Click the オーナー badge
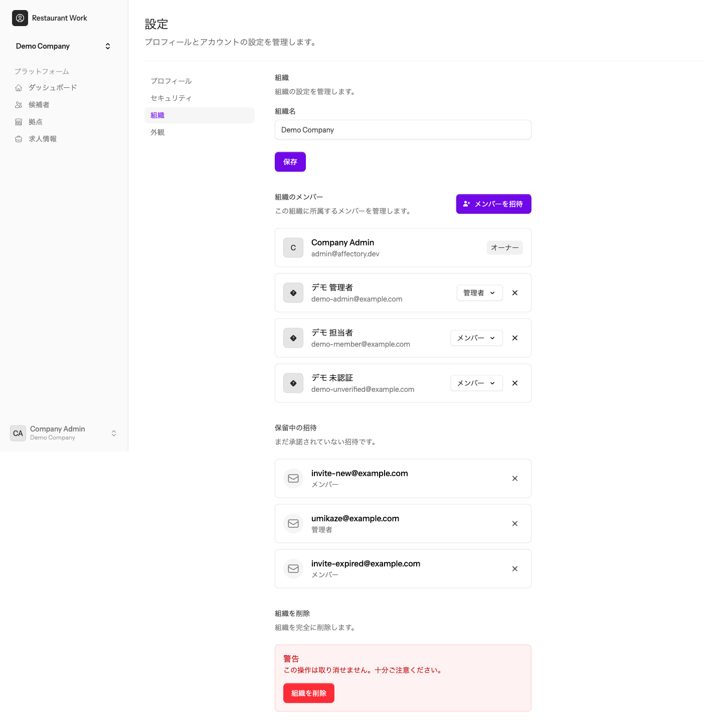The height and width of the screenshot is (728, 722). click(505, 248)
